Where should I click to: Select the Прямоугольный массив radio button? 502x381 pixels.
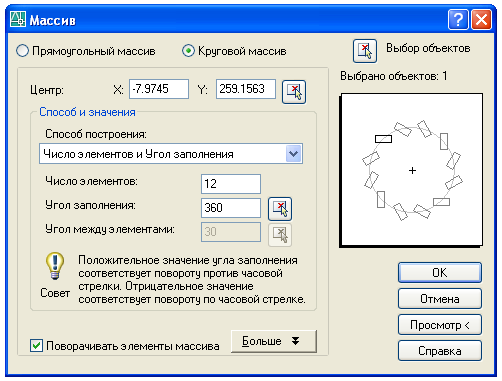point(22,51)
